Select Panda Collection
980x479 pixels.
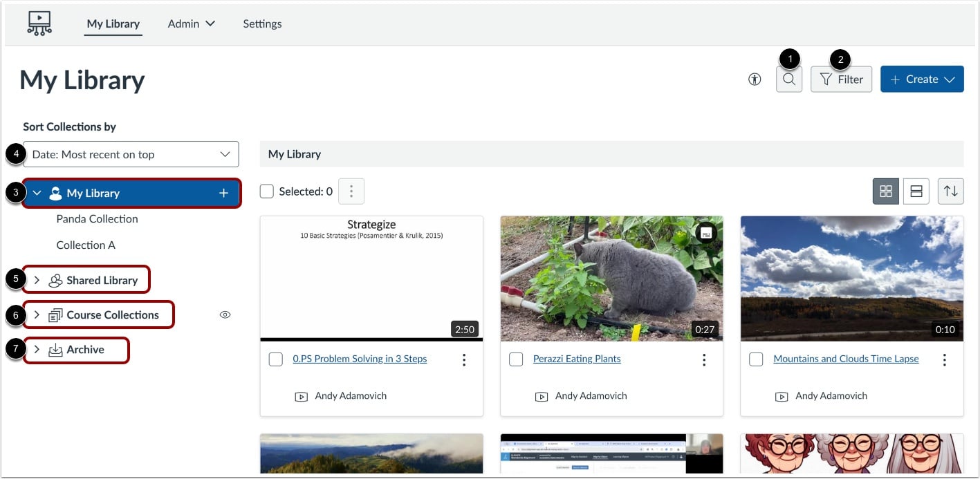[x=97, y=219]
